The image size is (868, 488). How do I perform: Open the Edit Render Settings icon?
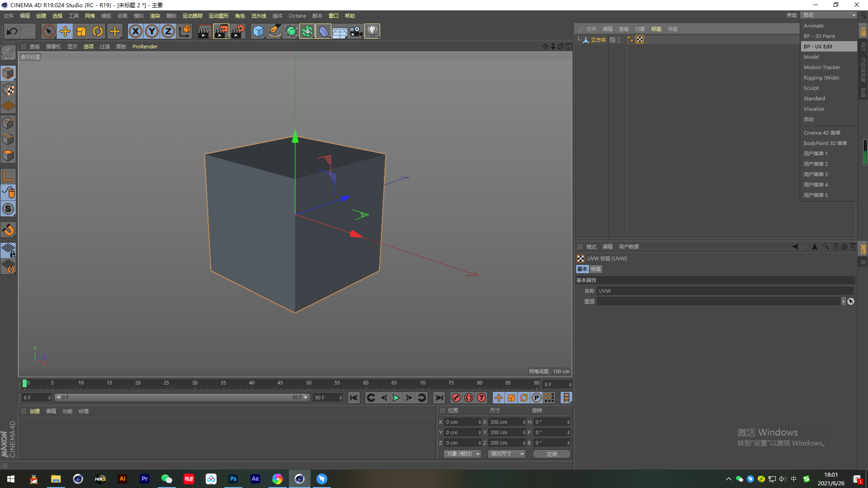tap(238, 31)
